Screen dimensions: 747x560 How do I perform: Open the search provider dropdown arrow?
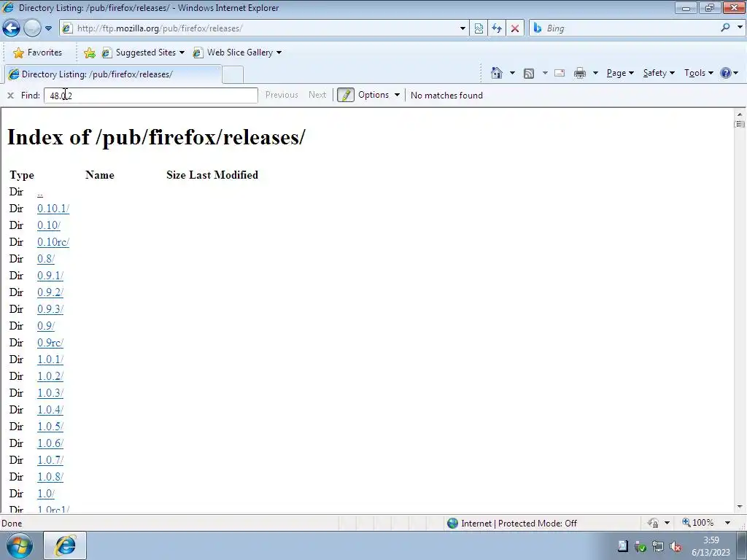pos(740,28)
